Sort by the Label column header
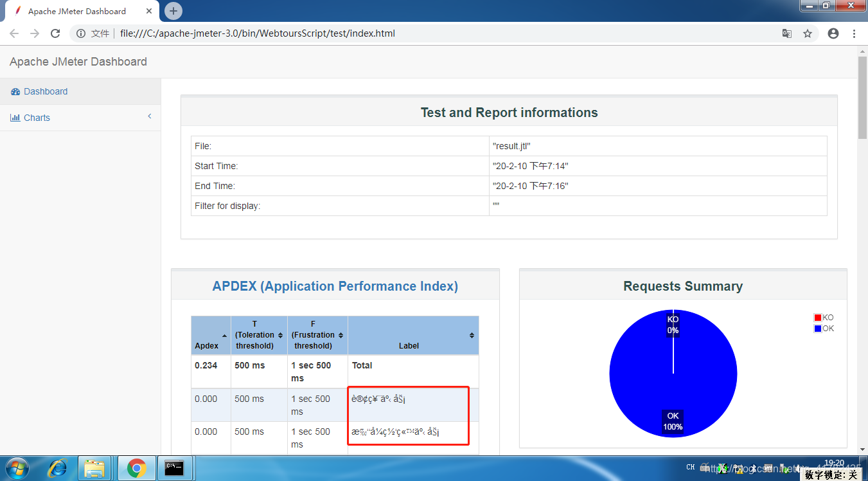The image size is (868, 481). 413,335
